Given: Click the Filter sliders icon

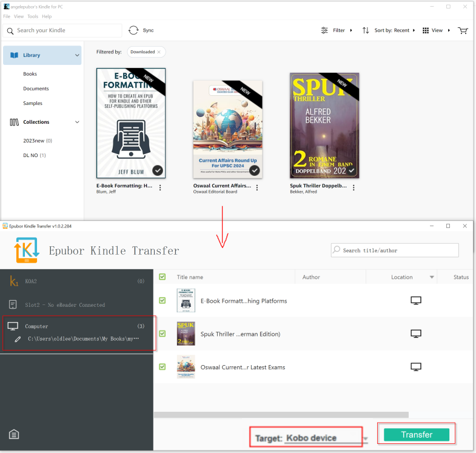Looking at the screenshot, I should 324,30.
